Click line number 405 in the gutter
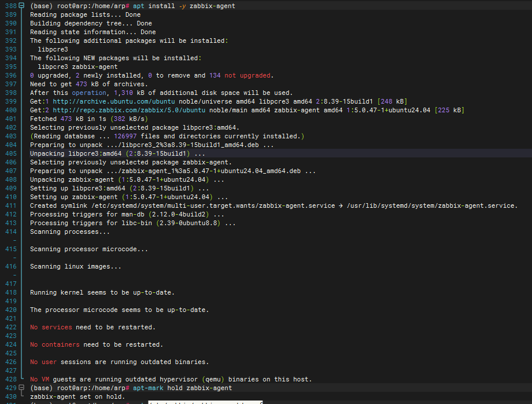Screen dimensions: 532x404 click(11, 153)
